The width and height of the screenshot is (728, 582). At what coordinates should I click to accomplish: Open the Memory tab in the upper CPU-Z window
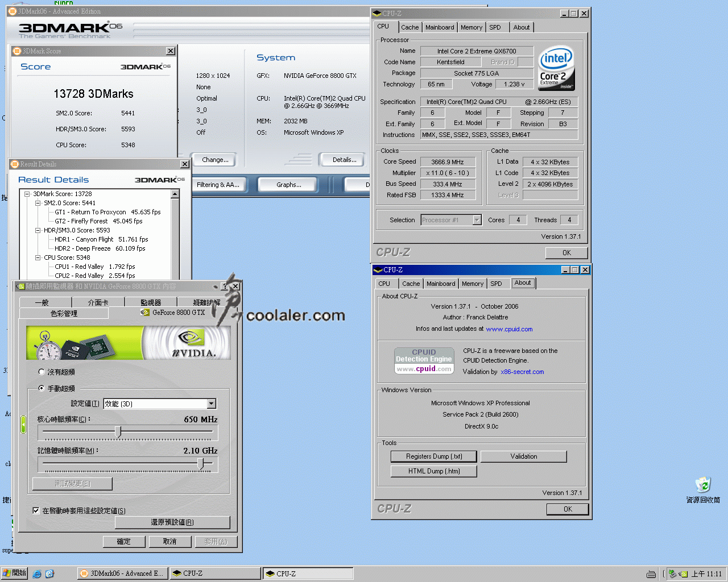(471, 27)
